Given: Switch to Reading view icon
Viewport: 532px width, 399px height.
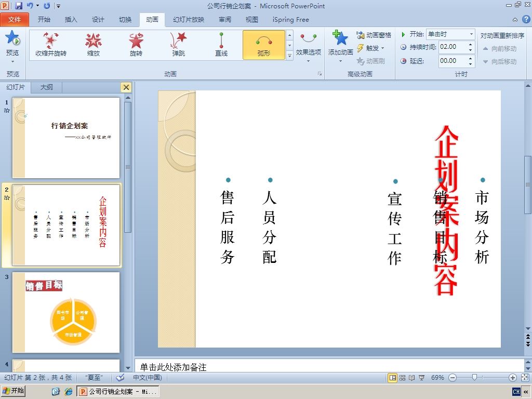Looking at the screenshot, I should (x=412, y=378).
